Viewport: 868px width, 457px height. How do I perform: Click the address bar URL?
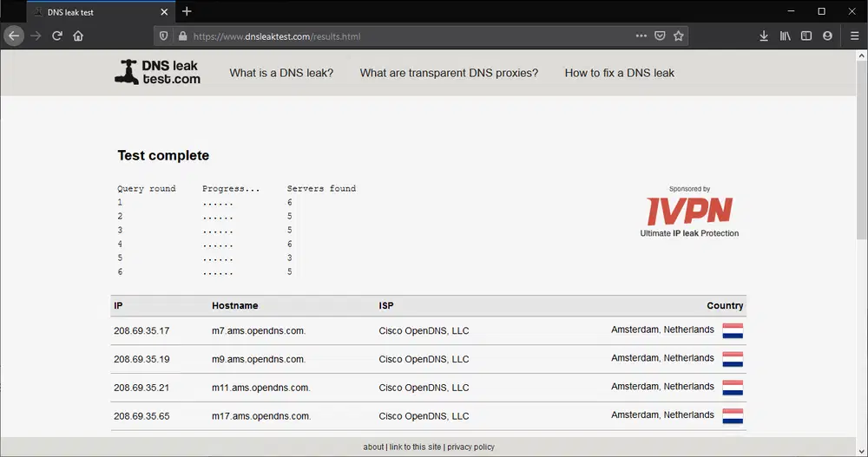(x=277, y=36)
